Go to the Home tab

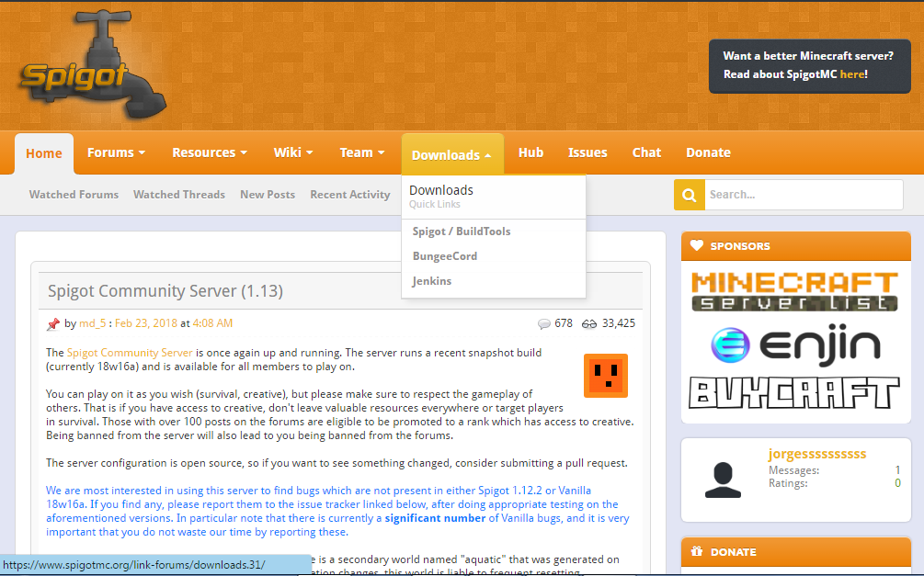click(x=44, y=153)
